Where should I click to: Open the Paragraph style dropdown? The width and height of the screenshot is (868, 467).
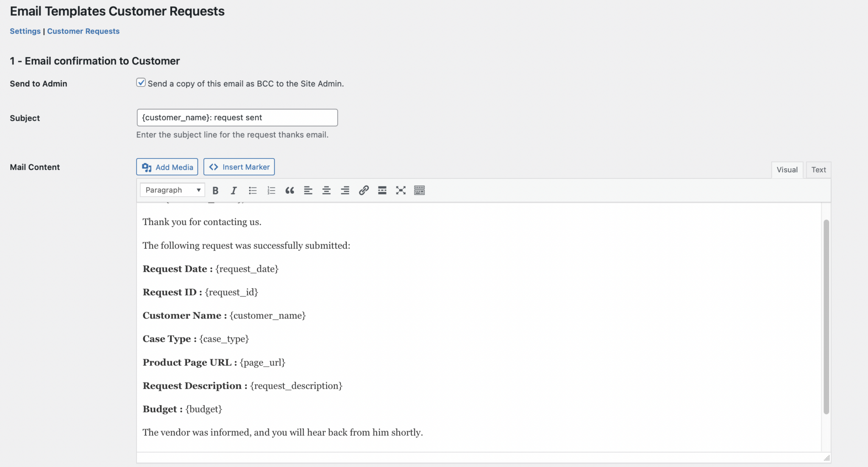click(172, 189)
